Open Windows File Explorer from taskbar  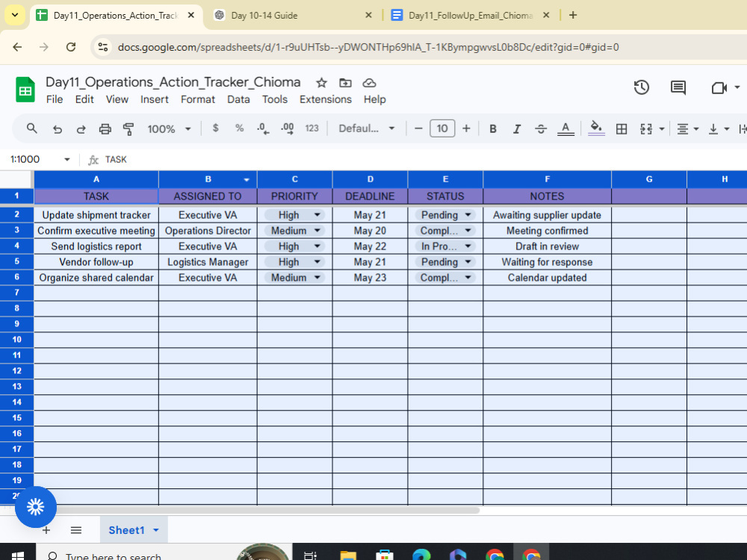pos(348,556)
